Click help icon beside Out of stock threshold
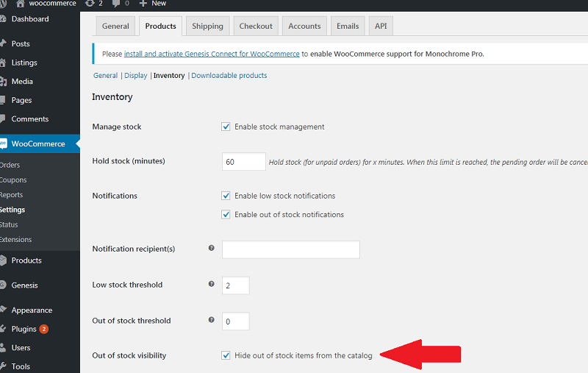Image resolution: width=588 pixels, height=373 pixels. click(x=211, y=320)
